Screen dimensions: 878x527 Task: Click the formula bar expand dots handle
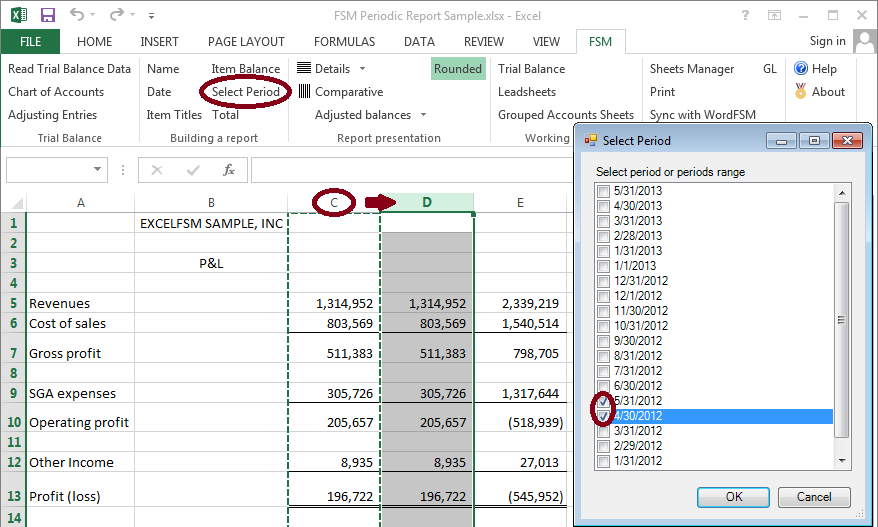pyautogui.click(x=123, y=170)
